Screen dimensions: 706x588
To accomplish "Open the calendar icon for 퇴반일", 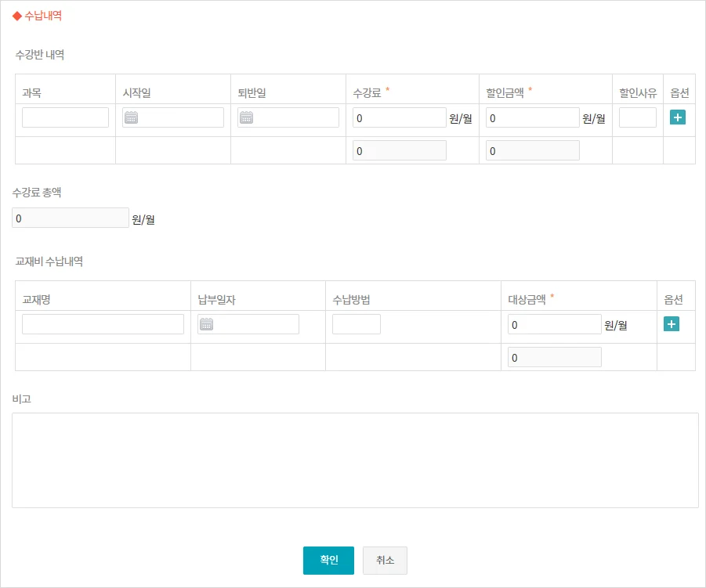I will pyautogui.click(x=247, y=118).
